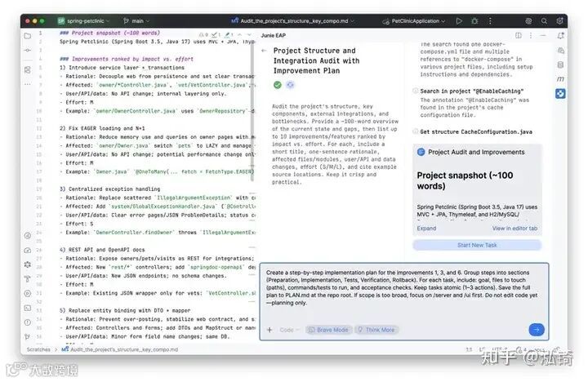Toggle Junie panel split layout icon

click(x=519, y=35)
